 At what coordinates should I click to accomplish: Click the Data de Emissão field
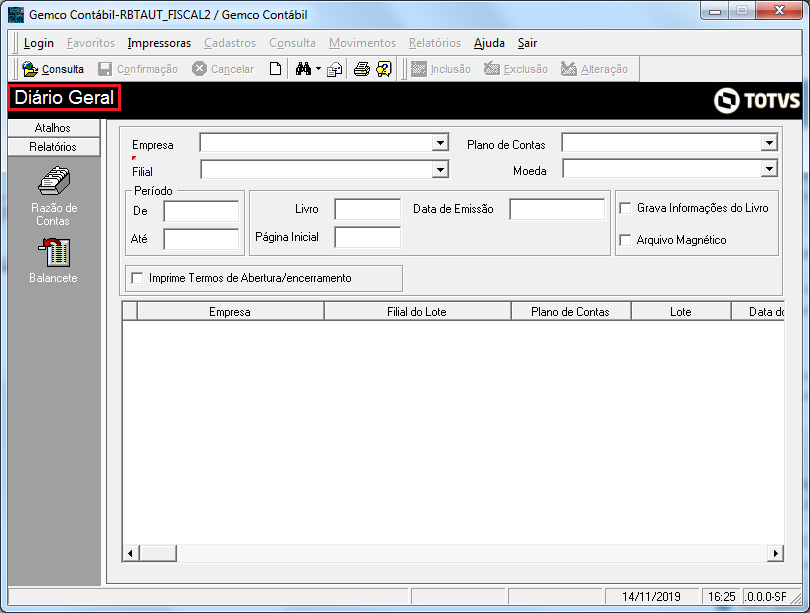click(557, 209)
